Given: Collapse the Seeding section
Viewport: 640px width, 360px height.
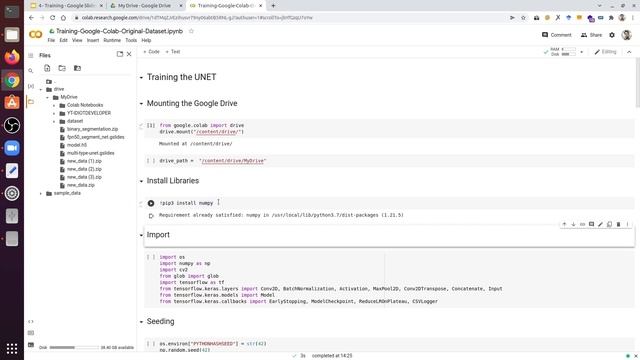Looking at the screenshot, I should pyautogui.click(x=141, y=322).
